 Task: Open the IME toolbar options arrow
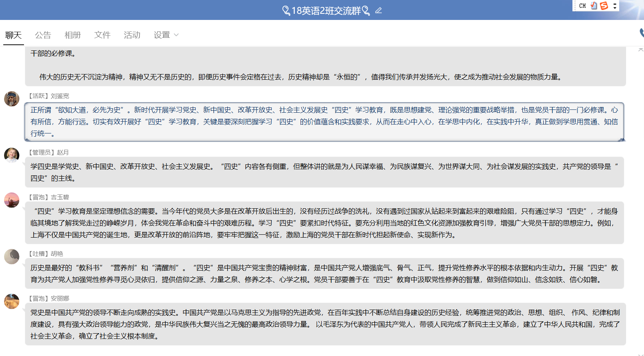pos(615,6)
